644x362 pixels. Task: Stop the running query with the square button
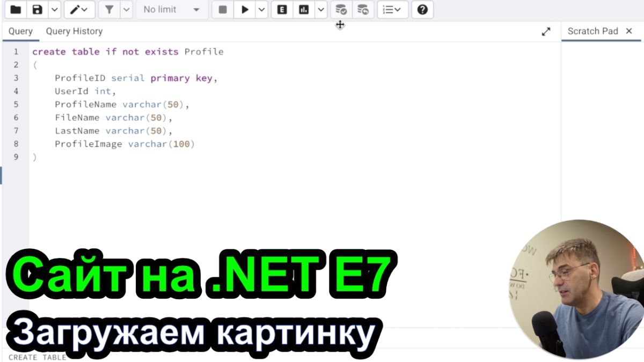point(223,10)
